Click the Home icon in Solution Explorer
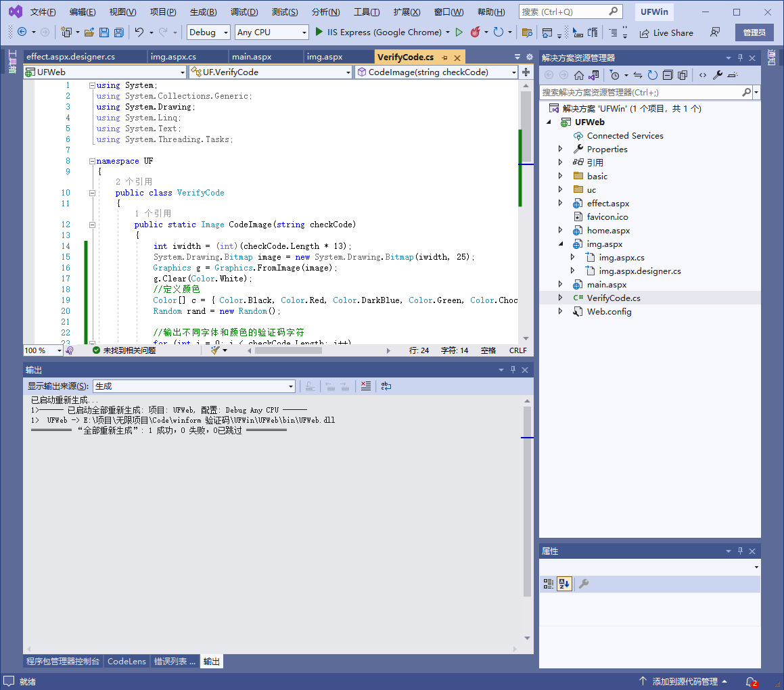Screen dimensions: 784x690 coord(579,75)
